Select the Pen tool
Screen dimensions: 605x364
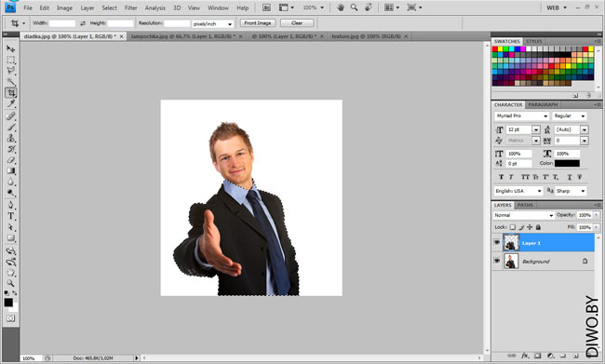pyautogui.click(x=11, y=205)
